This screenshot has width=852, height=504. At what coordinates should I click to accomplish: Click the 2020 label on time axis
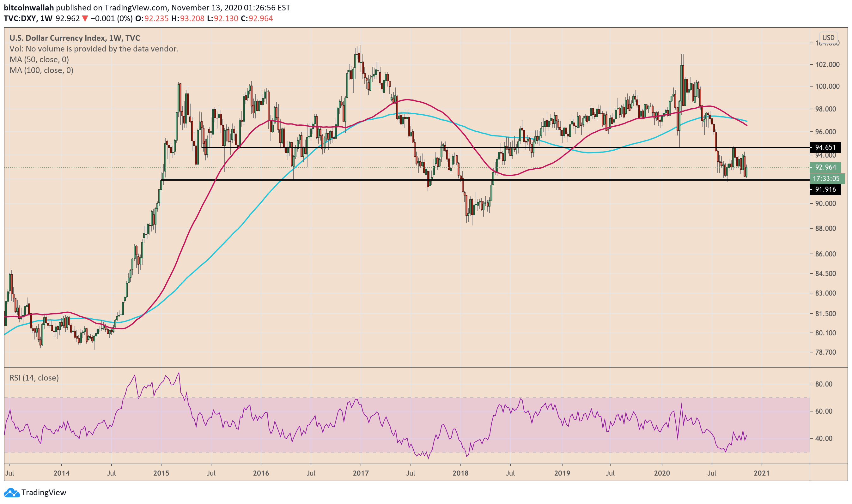coord(662,473)
